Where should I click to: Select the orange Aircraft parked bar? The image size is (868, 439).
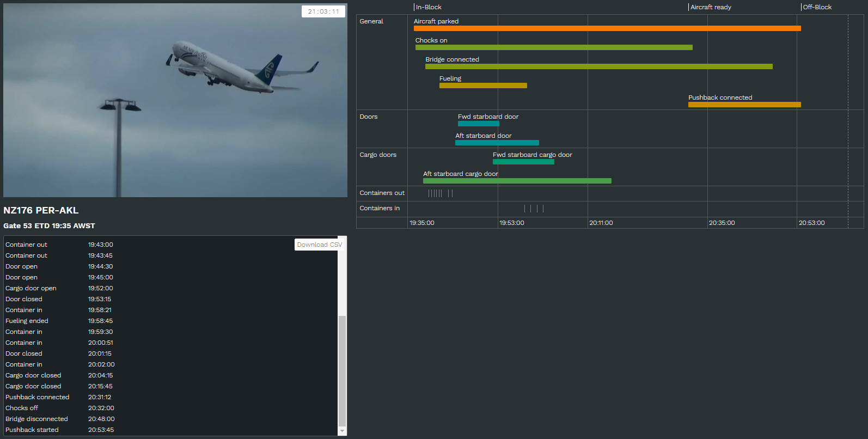pos(607,28)
